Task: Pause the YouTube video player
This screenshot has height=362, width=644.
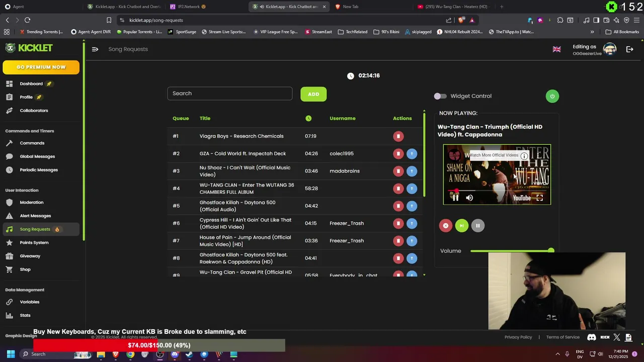Action: 455,198
